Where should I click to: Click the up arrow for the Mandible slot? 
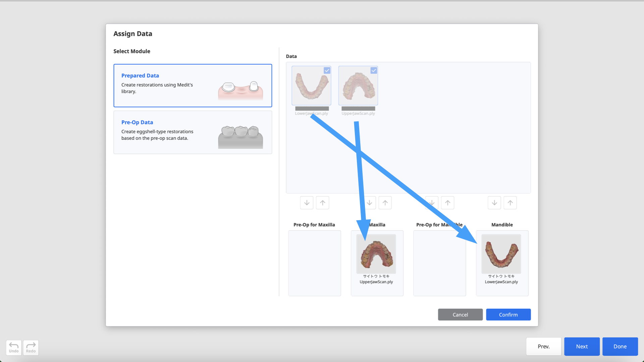tap(510, 203)
